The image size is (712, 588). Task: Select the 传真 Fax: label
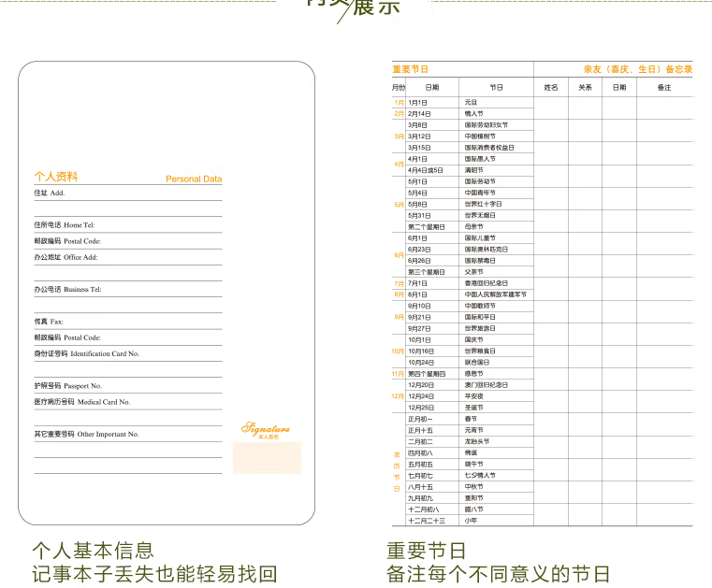pyautogui.click(x=49, y=322)
